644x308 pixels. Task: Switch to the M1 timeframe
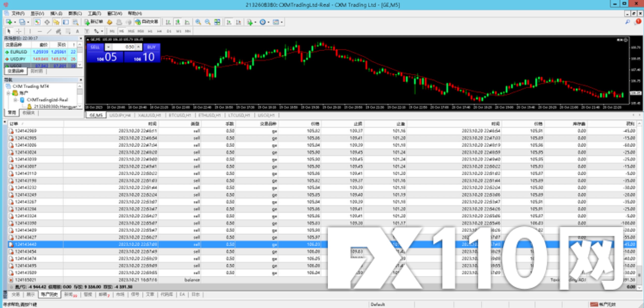point(112,31)
